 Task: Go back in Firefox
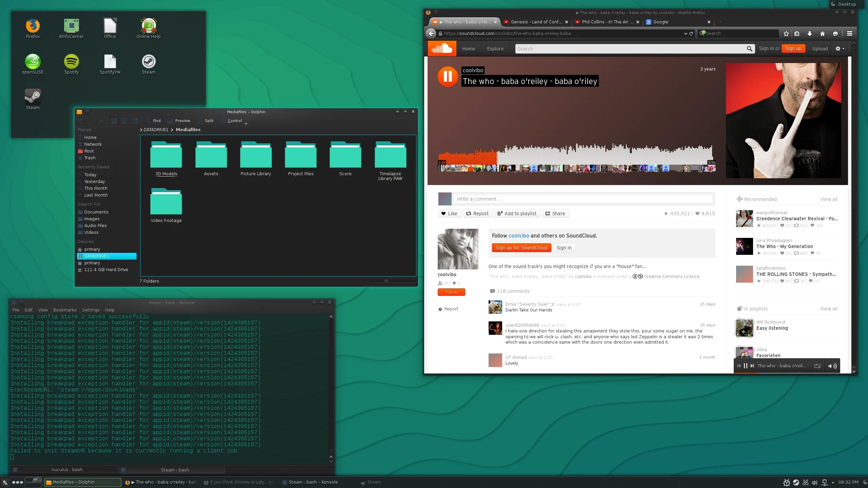431,34
